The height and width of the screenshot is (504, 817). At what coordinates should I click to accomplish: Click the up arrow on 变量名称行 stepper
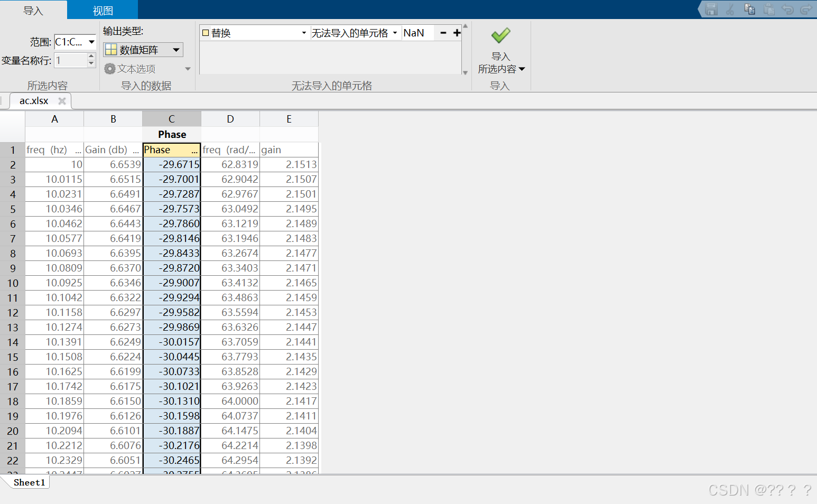[x=90, y=57]
